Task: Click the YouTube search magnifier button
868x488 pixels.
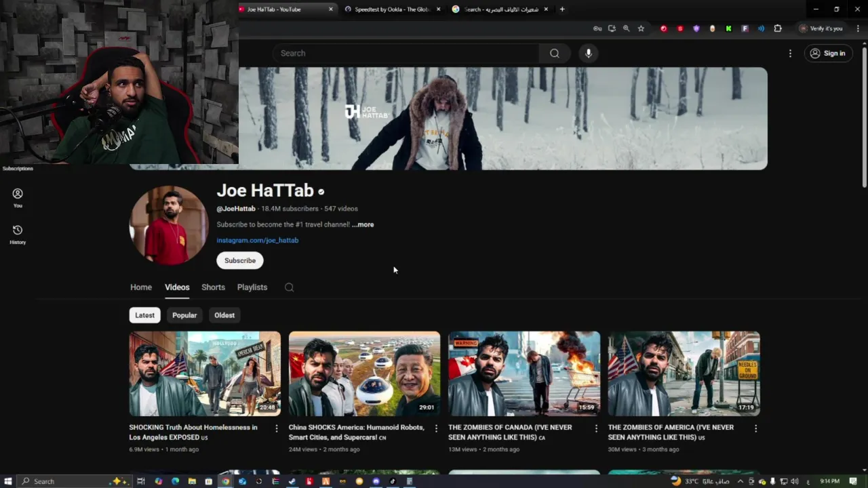Action: (555, 54)
